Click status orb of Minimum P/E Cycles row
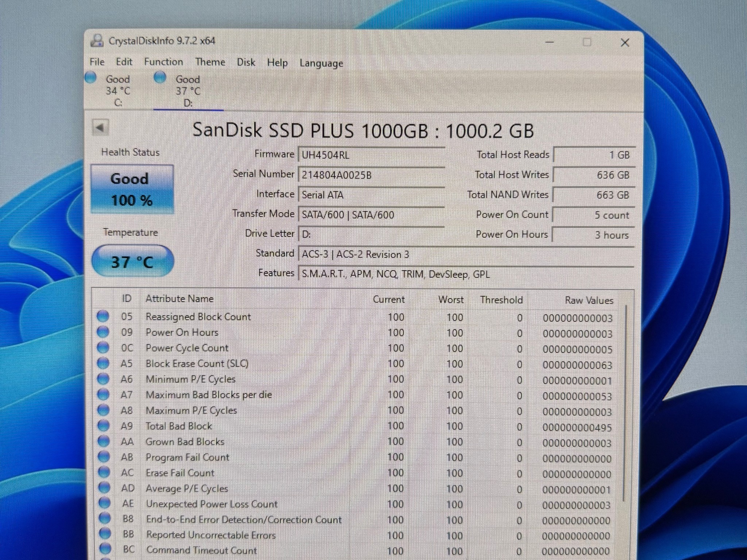The width and height of the screenshot is (747, 560). pyautogui.click(x=103, y=379)
